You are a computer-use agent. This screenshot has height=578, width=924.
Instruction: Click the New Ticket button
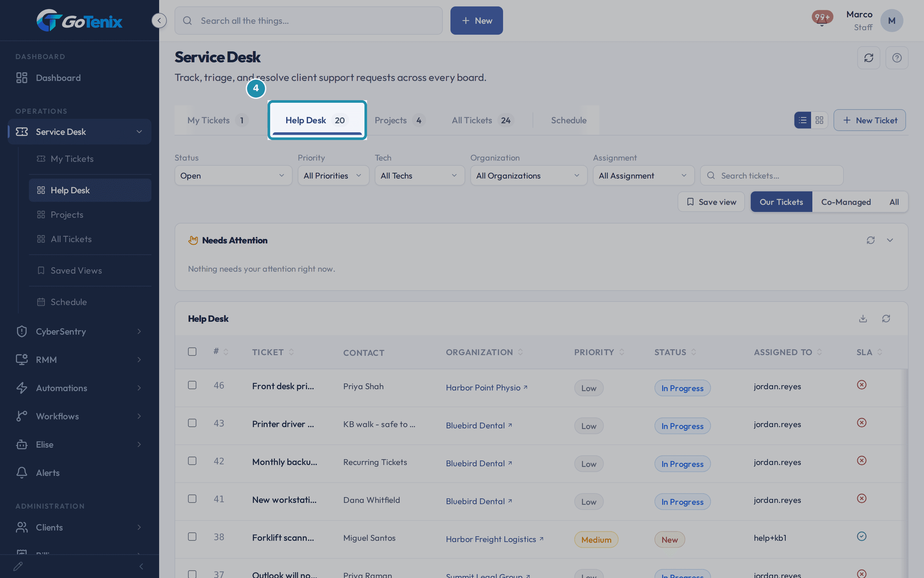click(869, 120)
